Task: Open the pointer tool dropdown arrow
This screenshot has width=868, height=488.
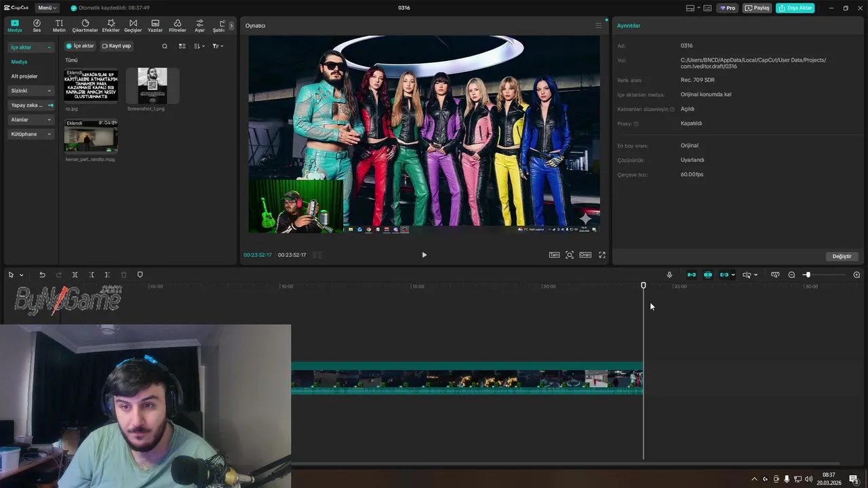Action: [21, 274]
